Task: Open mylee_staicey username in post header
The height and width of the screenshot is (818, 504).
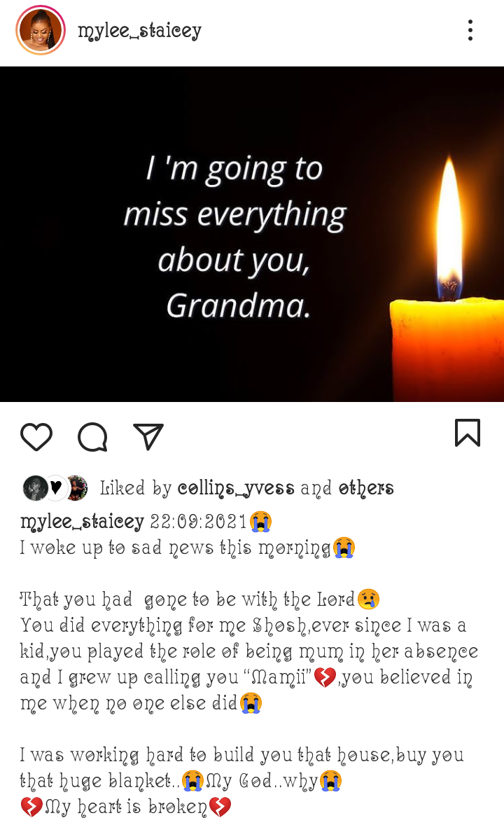Action: (x=140, y=30)
